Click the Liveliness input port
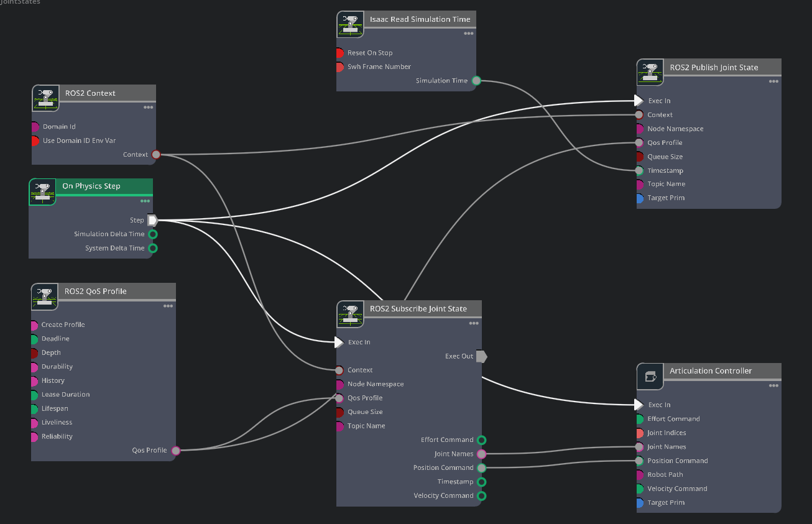This screenshot has height=524, width=812. tap(35, 423)
